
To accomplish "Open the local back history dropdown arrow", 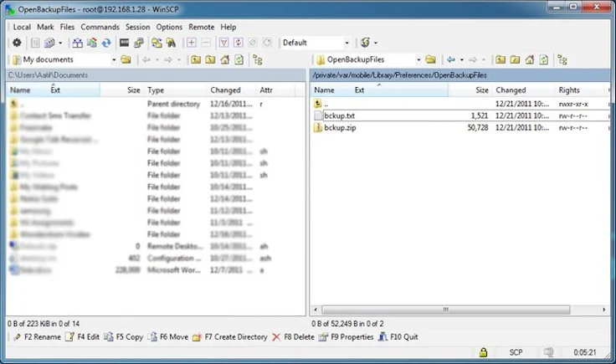I will pyautogui.click(x=157, y=59).
